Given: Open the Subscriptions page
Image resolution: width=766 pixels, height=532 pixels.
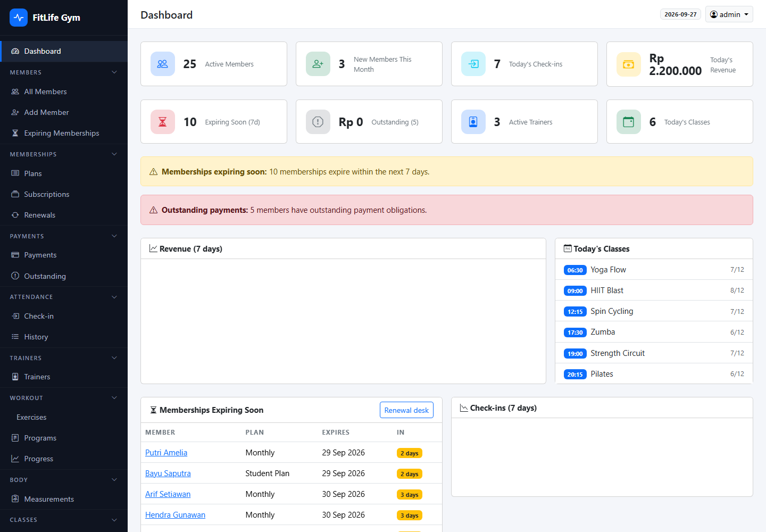Looking at the screenshot, I should coord(64,194).
